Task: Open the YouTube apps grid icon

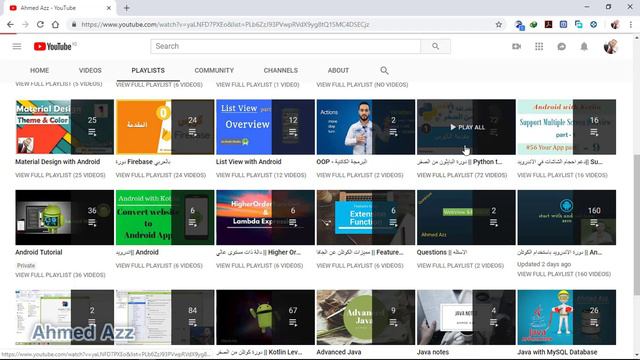Action: tap(539, 47)
